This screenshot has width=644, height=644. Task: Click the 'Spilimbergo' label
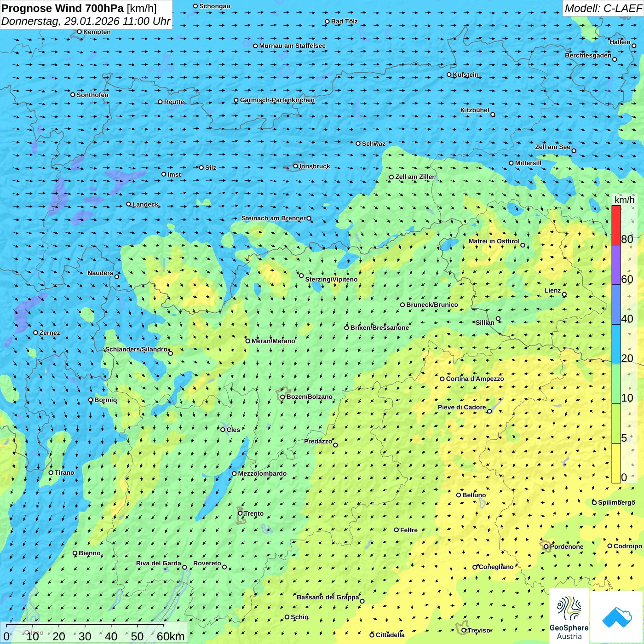[616, 502]
